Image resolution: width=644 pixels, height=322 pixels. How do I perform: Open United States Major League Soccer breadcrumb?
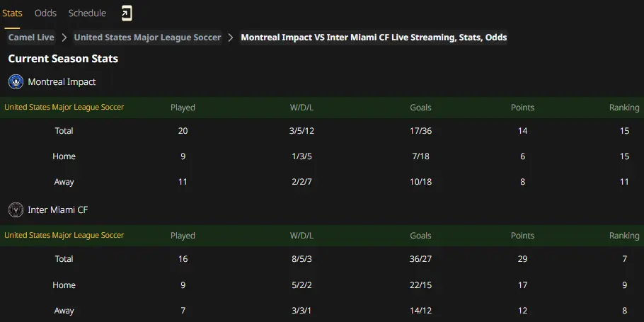point(147,38)
